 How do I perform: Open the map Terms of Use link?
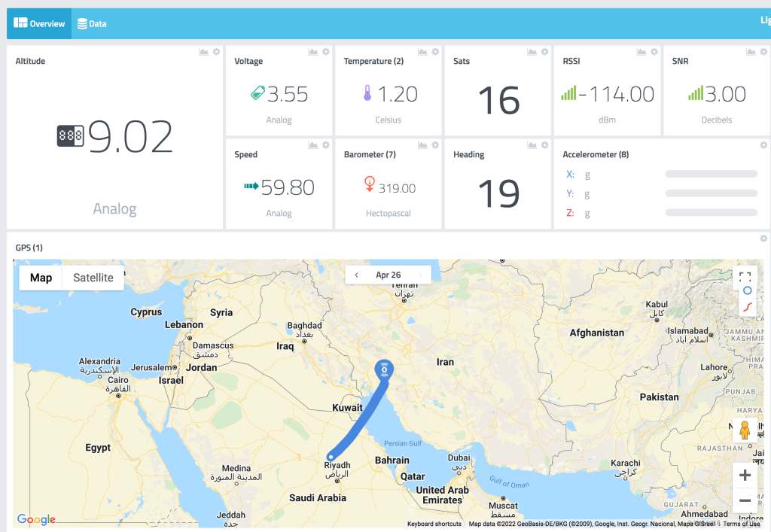click(741, 524)
